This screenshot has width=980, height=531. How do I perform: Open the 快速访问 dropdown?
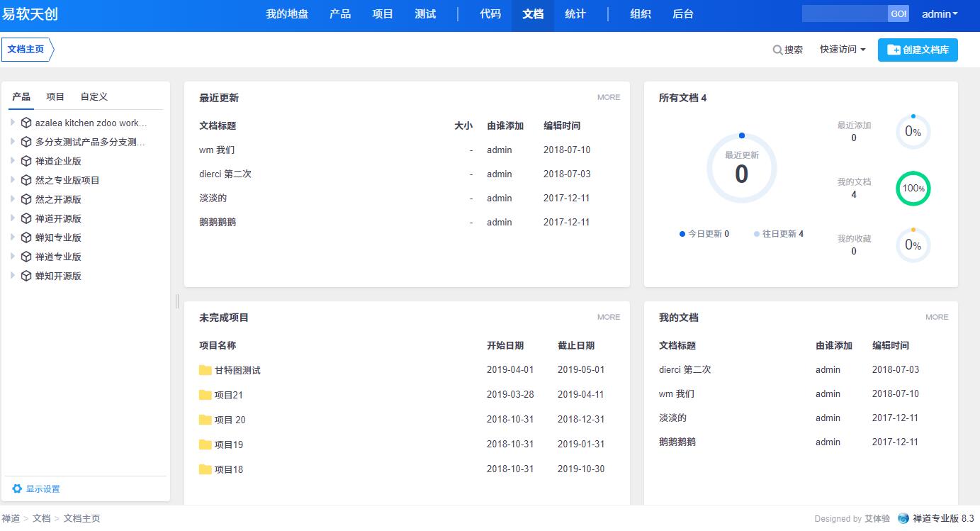[x=843, y=50]
